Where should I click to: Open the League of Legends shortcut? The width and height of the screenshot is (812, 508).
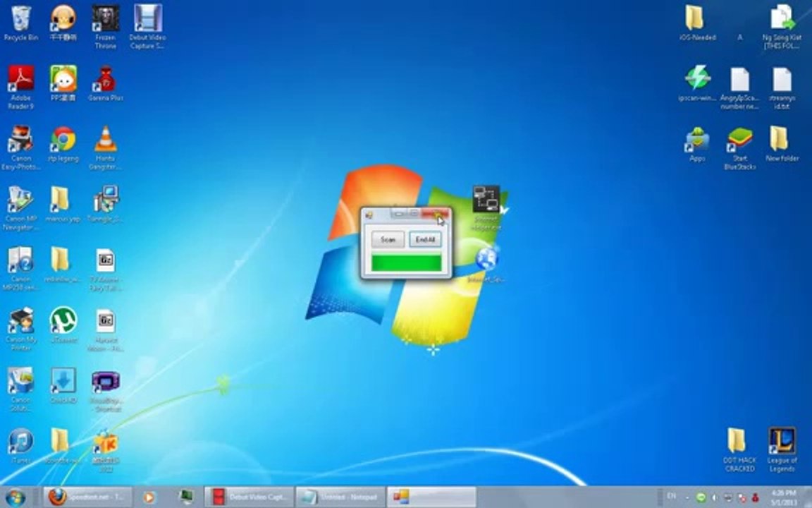(x=782, y=449)
